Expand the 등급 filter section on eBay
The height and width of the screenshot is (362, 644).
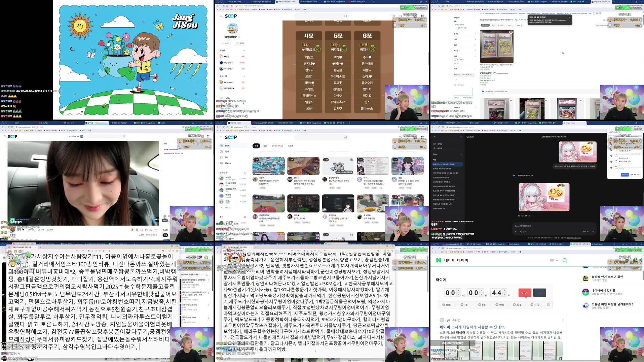tap(476, 45)
